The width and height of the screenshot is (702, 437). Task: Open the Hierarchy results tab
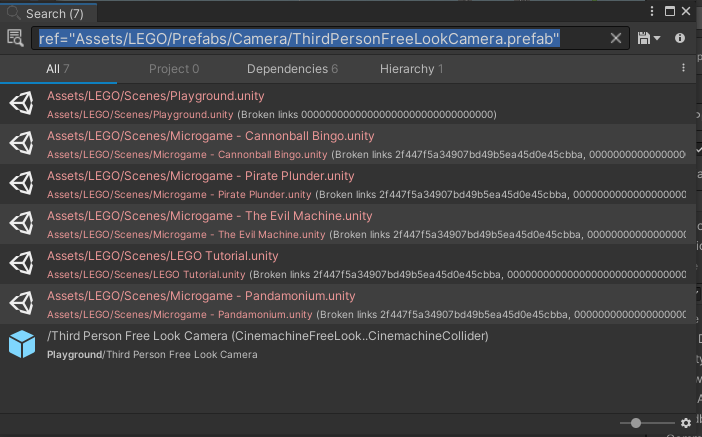(411, 69)
